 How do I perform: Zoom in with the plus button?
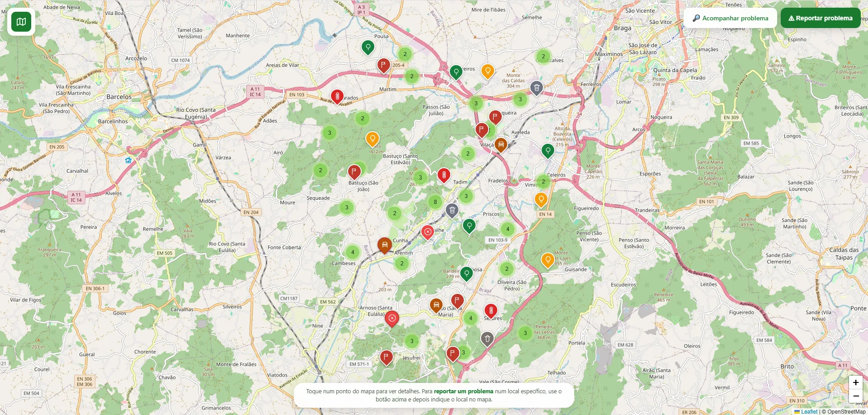coord(856,382)
